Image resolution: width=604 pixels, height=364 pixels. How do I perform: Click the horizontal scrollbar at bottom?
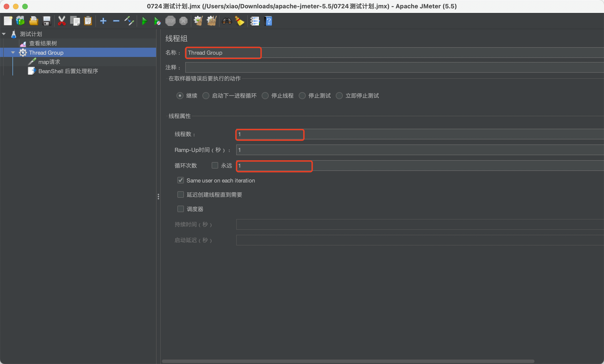[348, 361]
